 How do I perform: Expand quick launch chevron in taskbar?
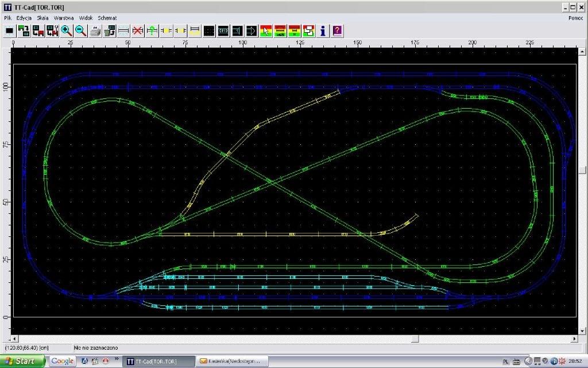(x=117, y=359)
